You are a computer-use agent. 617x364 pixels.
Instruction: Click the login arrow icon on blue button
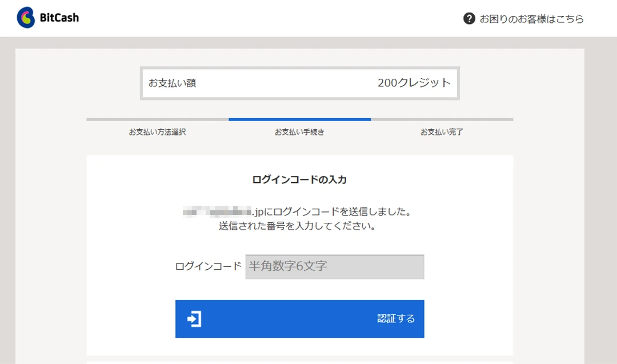point(195,319)
